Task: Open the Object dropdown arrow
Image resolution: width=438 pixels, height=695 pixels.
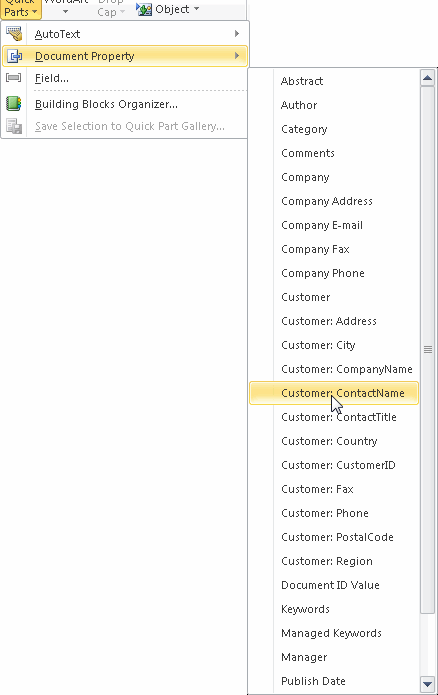Action: pos(196,9)
